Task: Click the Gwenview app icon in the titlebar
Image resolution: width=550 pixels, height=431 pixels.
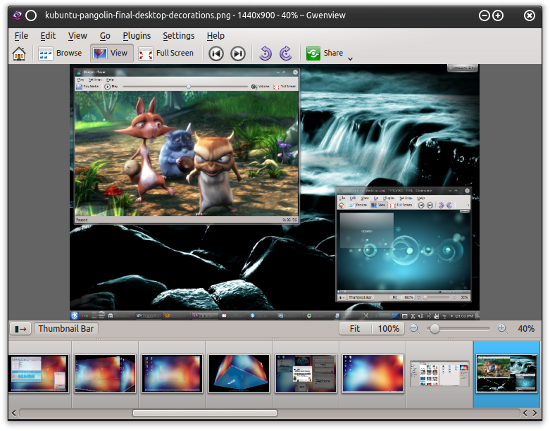Action: pos(17,15)
